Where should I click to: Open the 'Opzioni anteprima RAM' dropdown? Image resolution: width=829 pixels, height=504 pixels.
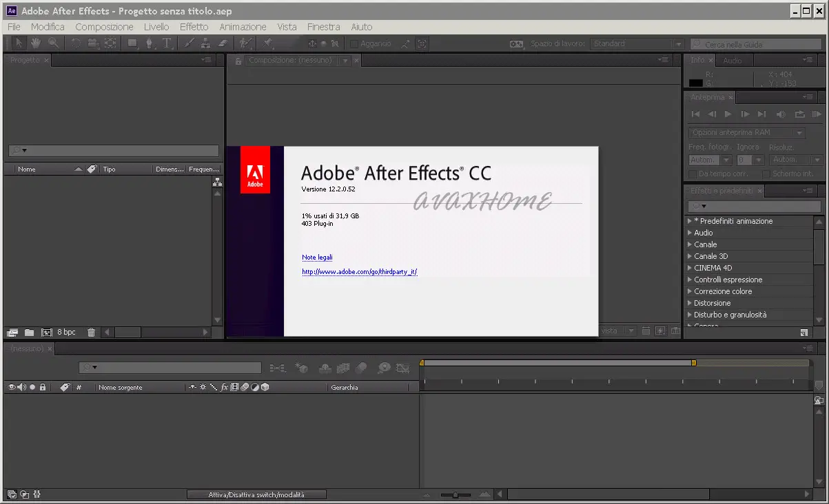pyautogui.click(x=746, y=132)
